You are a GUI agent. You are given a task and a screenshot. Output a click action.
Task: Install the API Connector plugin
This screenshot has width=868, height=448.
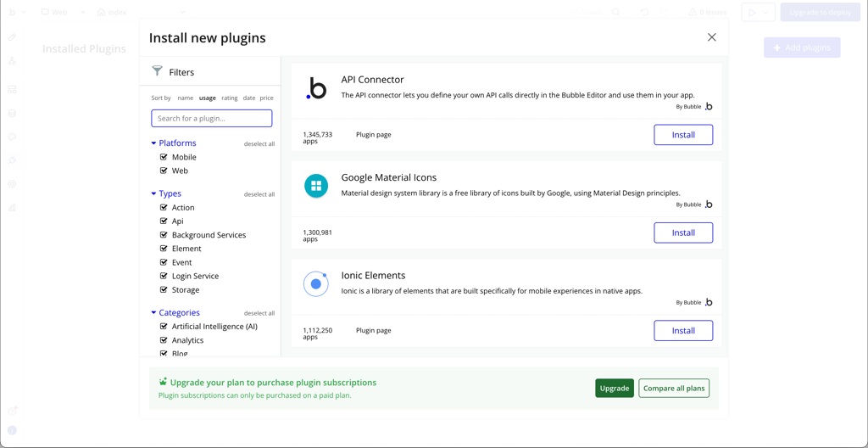(x=684, y=135)
